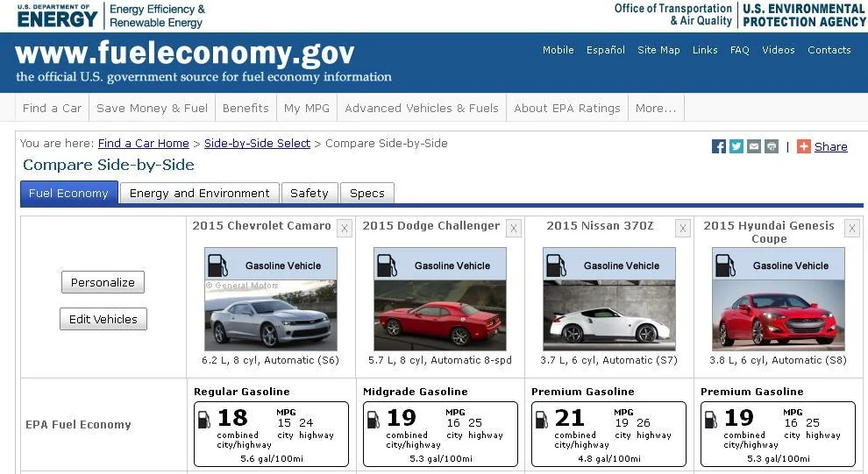Image resolution: width=868 pixels, height=474 pixels.
Task: Open the red Dodge Challenger photo
Action: pos(440,315)
